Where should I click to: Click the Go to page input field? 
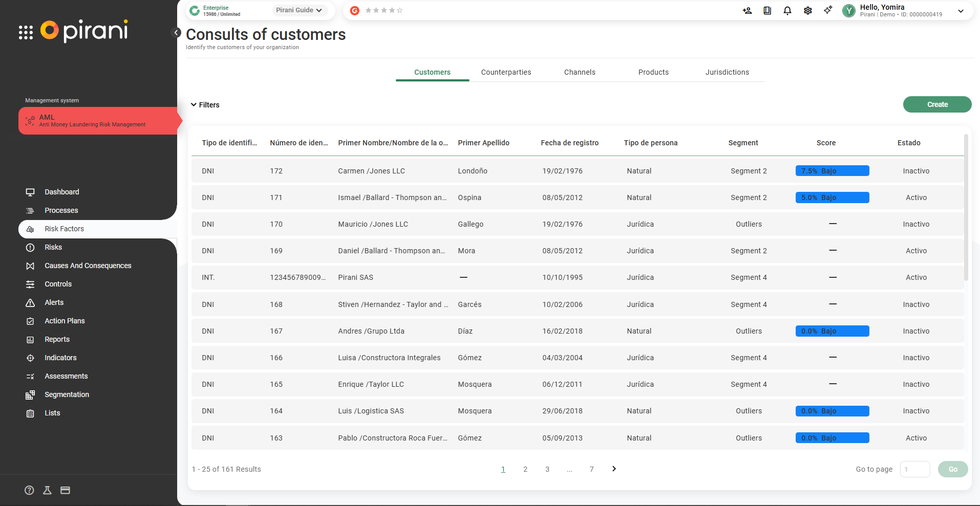pyautogui.click(x=914, y=469)
